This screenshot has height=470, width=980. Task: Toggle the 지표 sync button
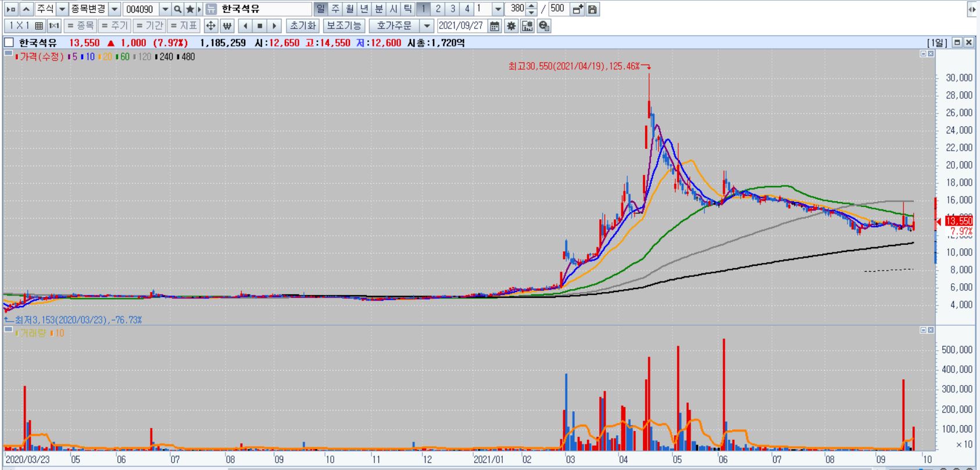(x=183, y=26)
